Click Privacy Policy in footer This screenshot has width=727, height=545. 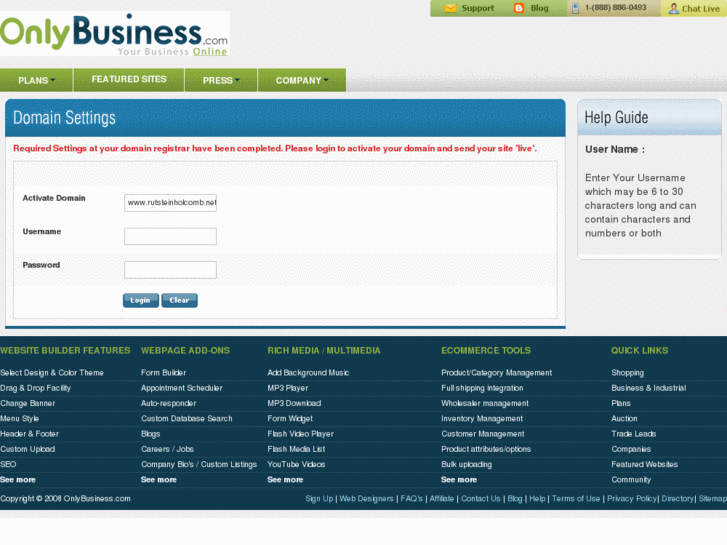(632, 499)
